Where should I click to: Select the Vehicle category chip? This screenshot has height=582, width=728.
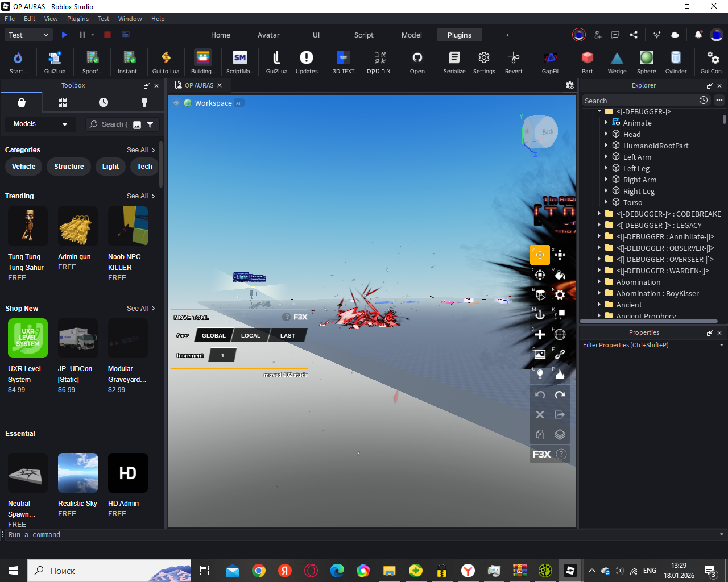(x=24, y=167)
